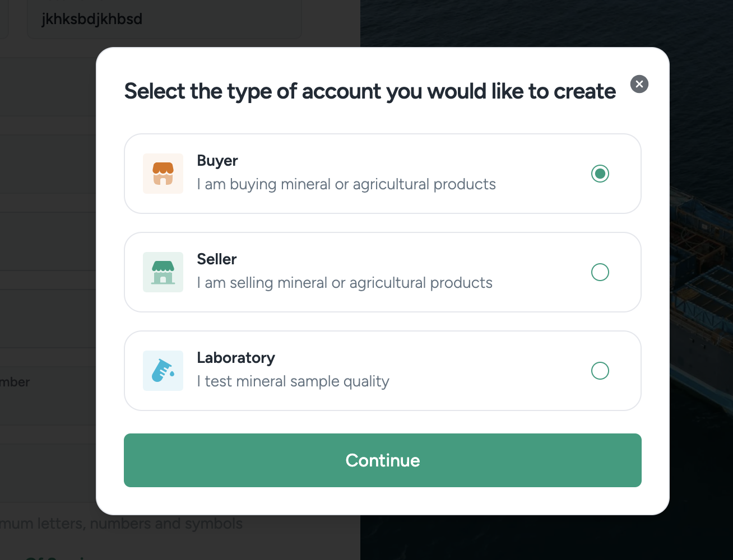
Task: Select the Buyer radio button
Action: tap(600, 174)
